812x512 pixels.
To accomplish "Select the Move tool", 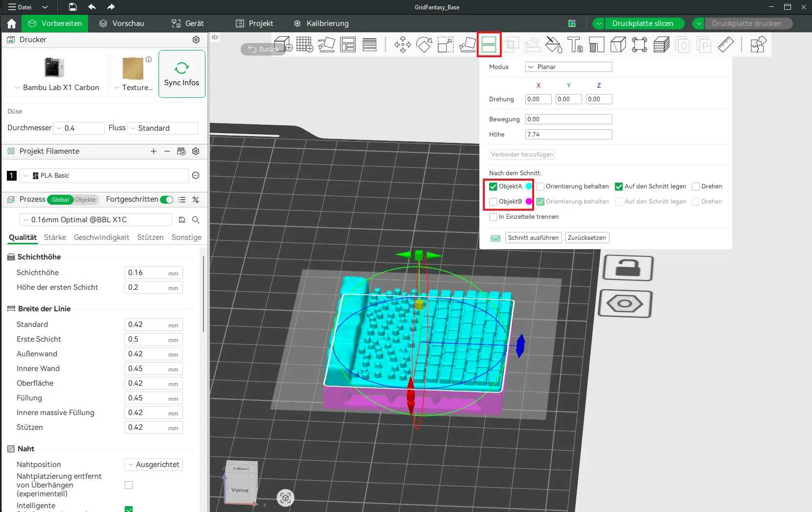I will [x=403, y=45].
